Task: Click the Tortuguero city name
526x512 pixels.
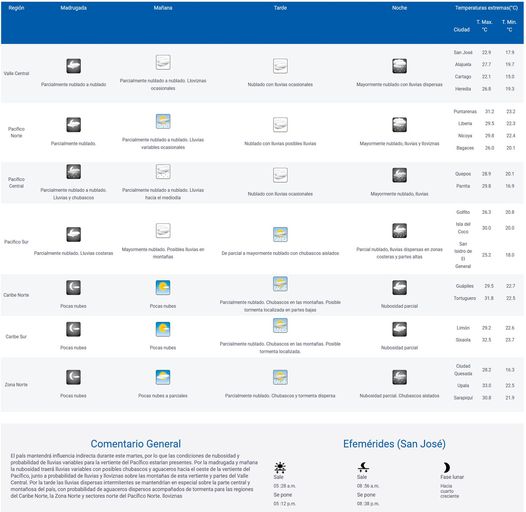Action: click(x=465, y=298)
